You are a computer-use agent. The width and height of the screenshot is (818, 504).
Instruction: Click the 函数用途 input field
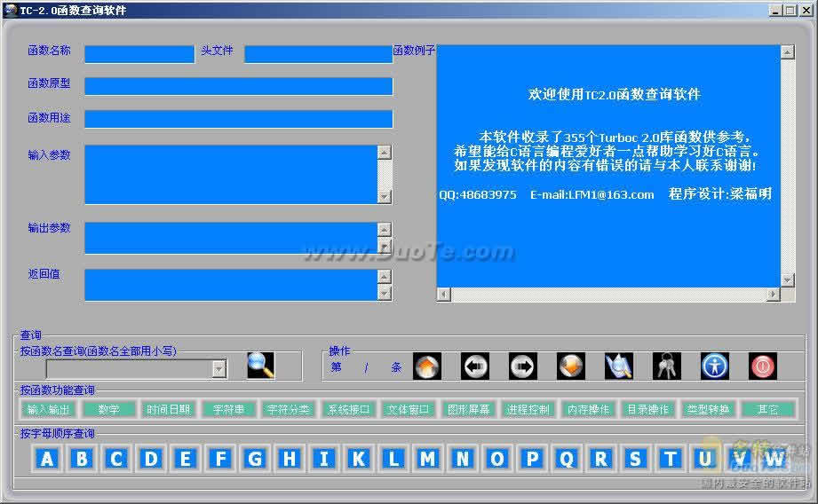tap(238, 119)
